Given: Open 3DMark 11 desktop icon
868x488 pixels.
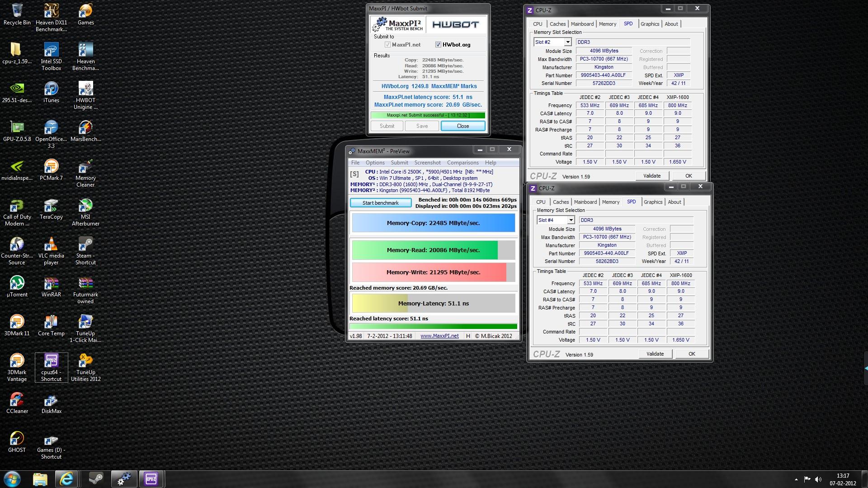Looking at the screenshot, I should pyautogui.click(x=17, y=325).
